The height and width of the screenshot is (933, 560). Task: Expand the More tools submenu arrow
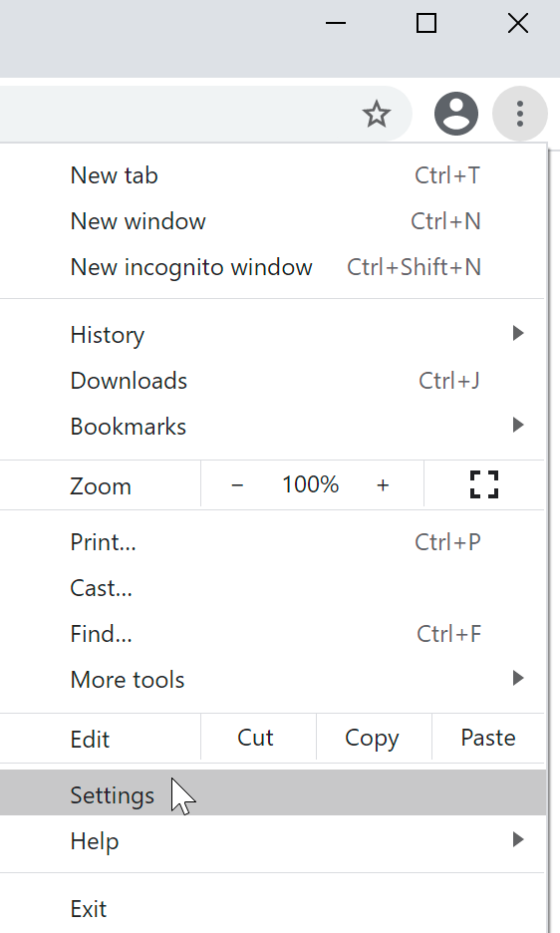(x=518, y=679)
